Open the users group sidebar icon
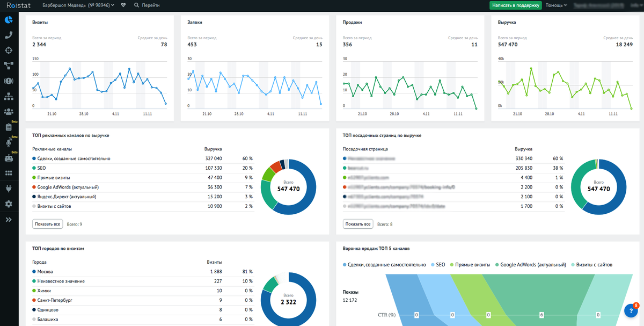Image resolution: width=644 pixels, height=326 pixels. 9,112
